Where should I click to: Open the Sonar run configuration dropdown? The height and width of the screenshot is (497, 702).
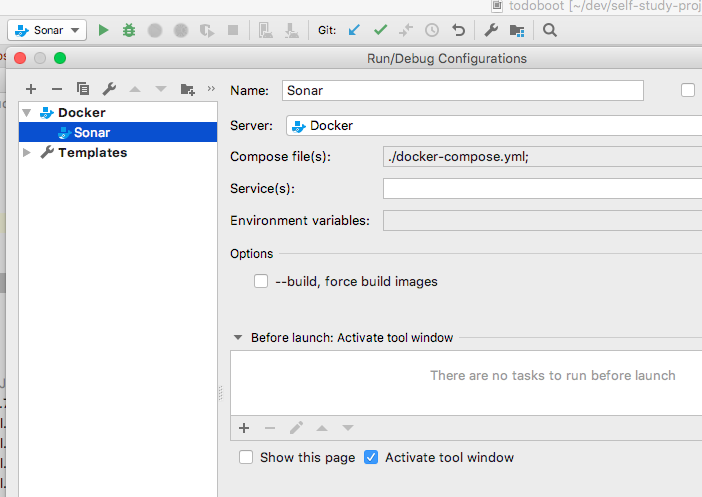coord(48,30)
